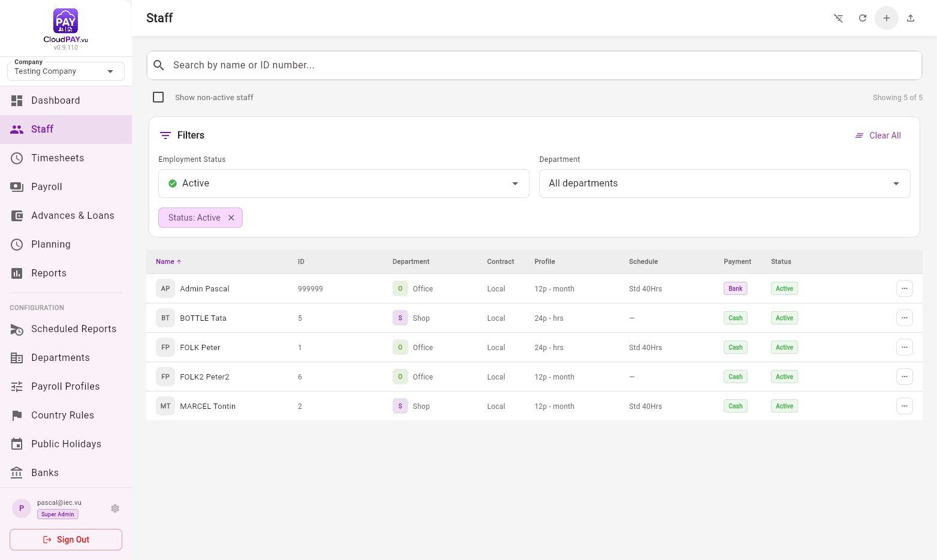Click the BT avatar for BOTTLE Tata

165,318
